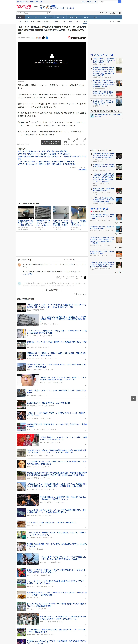The width and height of the screenshot is (138, 644).
Task: Click the ヘルプ link in the header
Action: (x=94, y=2)
